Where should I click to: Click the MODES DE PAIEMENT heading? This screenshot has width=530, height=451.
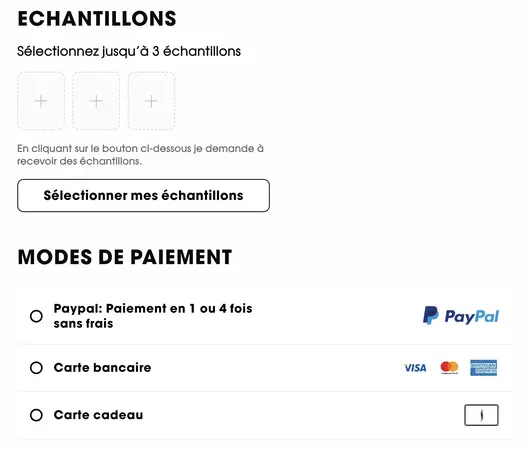click(125, 257)
